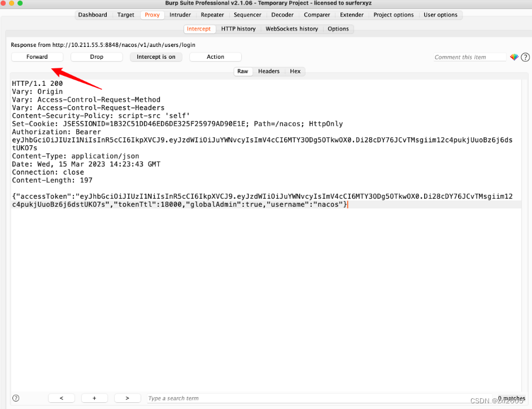Click the Connection: close header line
Viewport: 532px width, 409px height.
[48, 172]
